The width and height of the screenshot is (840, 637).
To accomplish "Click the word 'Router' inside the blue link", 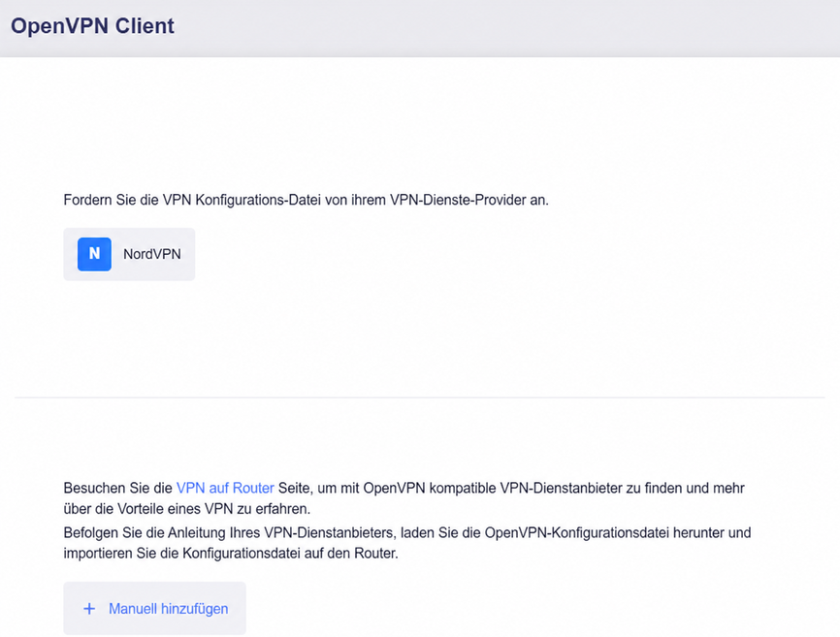I will coord(253,489).
